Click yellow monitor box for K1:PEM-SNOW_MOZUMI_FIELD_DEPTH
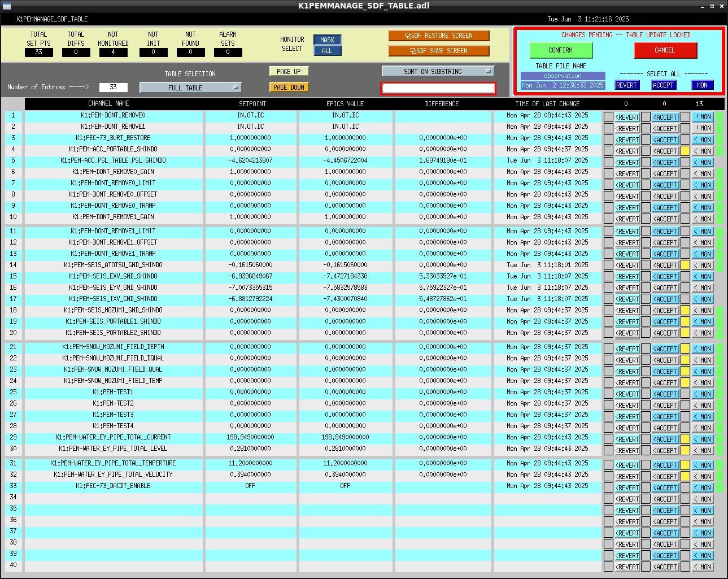This screenshot has height=579, width=728. tap(685, 349)
